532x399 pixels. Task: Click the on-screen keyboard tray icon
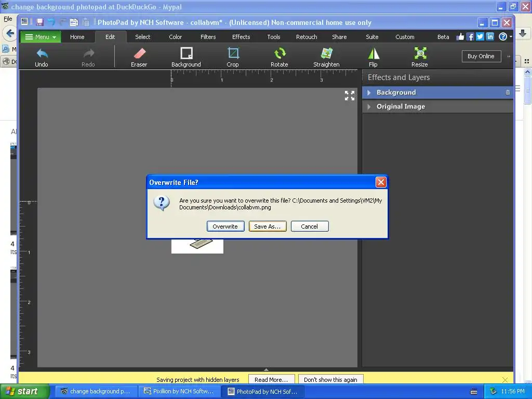click(474, 392)
